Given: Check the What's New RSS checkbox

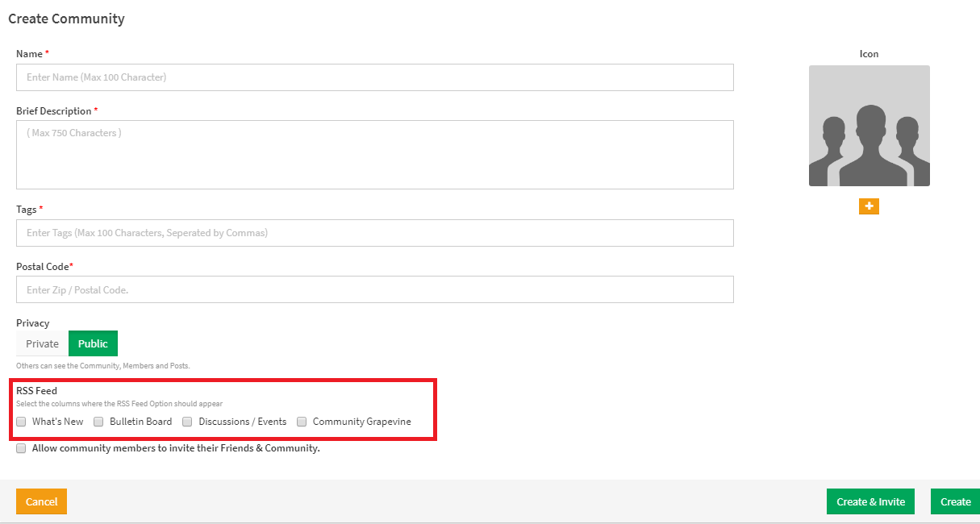Looking at the screenshot, I should coord(22,422).
